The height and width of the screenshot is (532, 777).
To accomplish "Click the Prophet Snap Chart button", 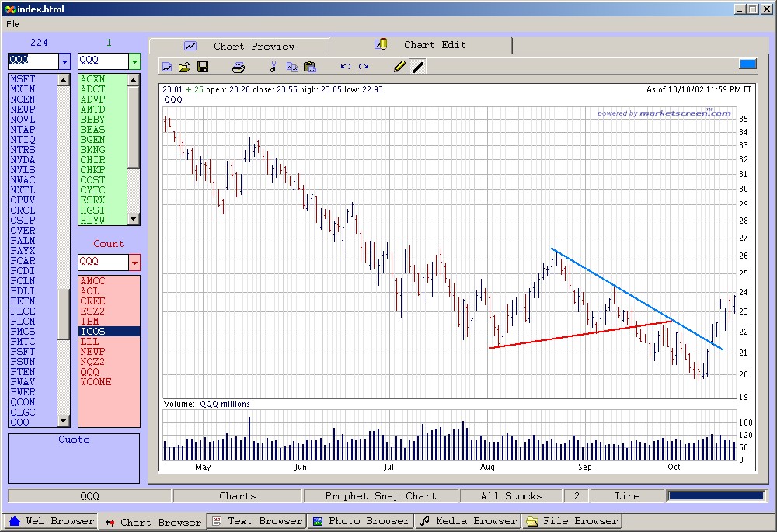I will click(381, 495).
